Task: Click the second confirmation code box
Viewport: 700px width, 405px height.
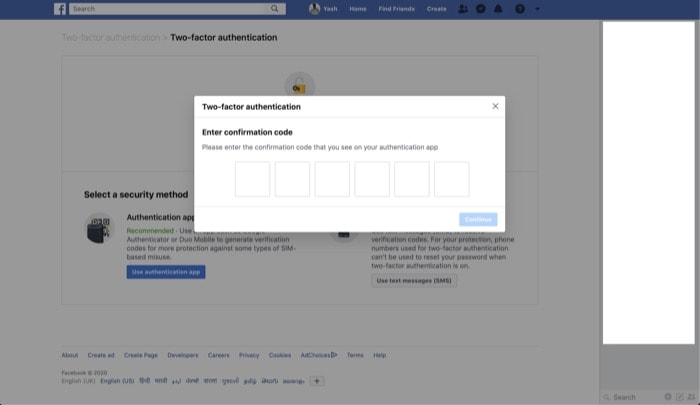Action: point(292,179)
